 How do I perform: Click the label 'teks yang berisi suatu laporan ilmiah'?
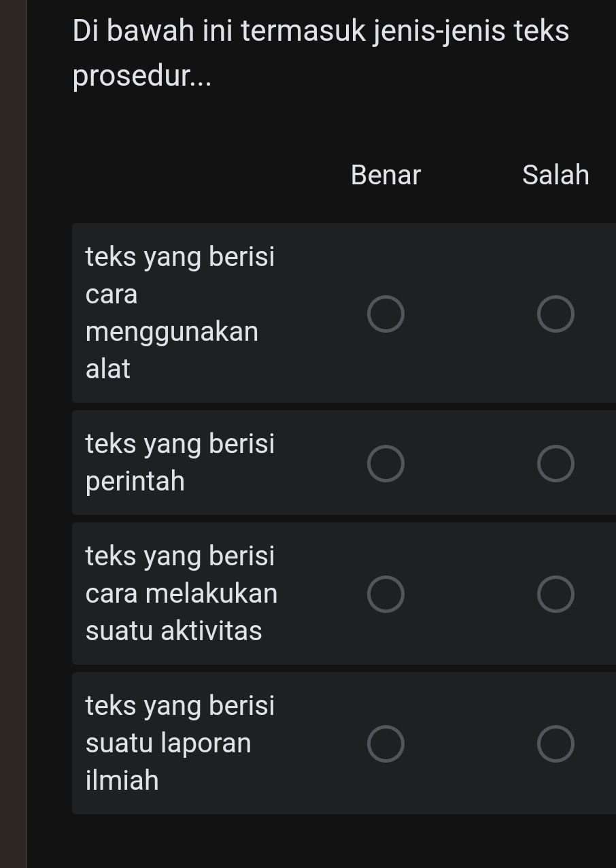coord(179,743)
